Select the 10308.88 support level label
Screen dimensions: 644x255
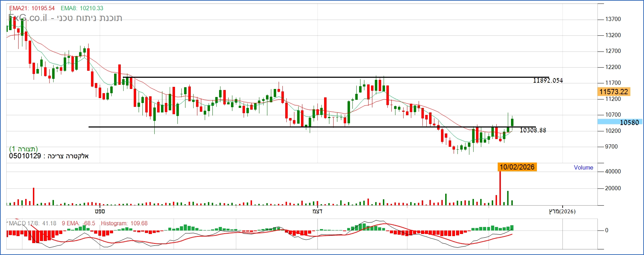point(533,130)
